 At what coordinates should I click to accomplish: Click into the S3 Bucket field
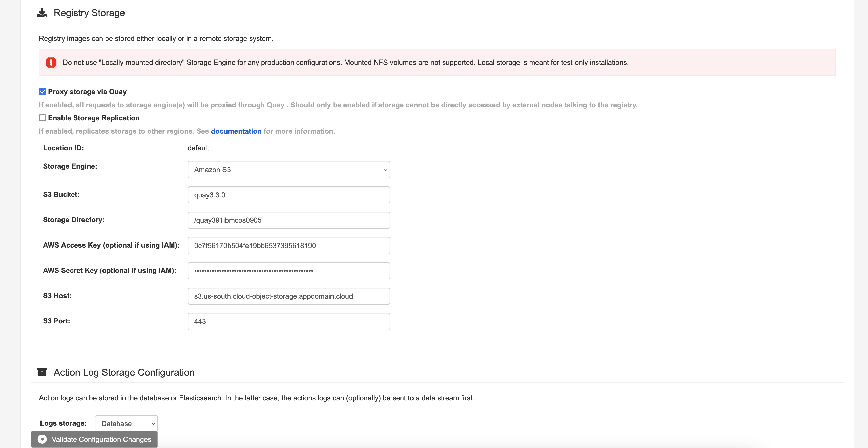pos(288,195)
